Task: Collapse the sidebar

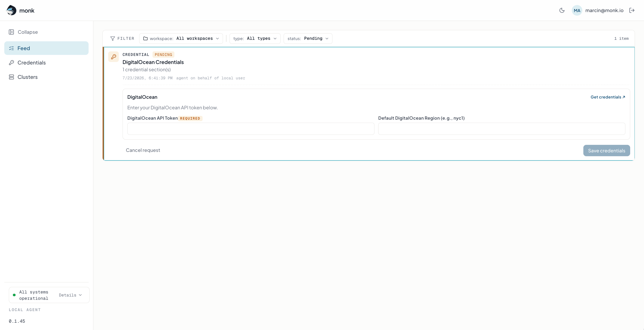Action: click(23, 32)
